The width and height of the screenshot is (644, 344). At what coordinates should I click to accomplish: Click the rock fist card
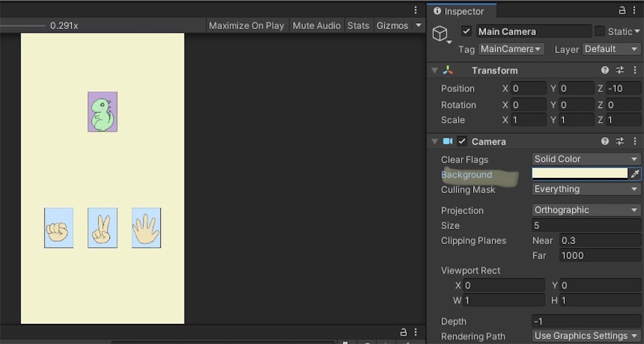[x=58, y=228]
